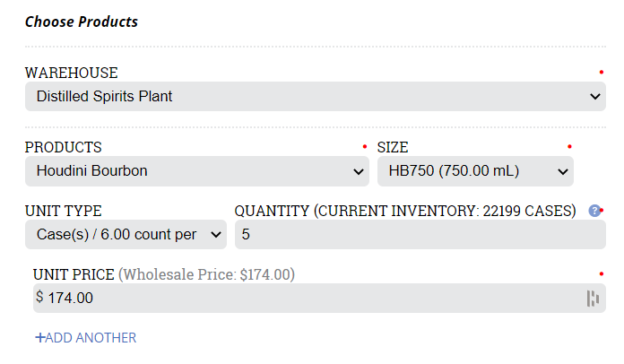Click the chevron arrow of Products dropdown

358,171
